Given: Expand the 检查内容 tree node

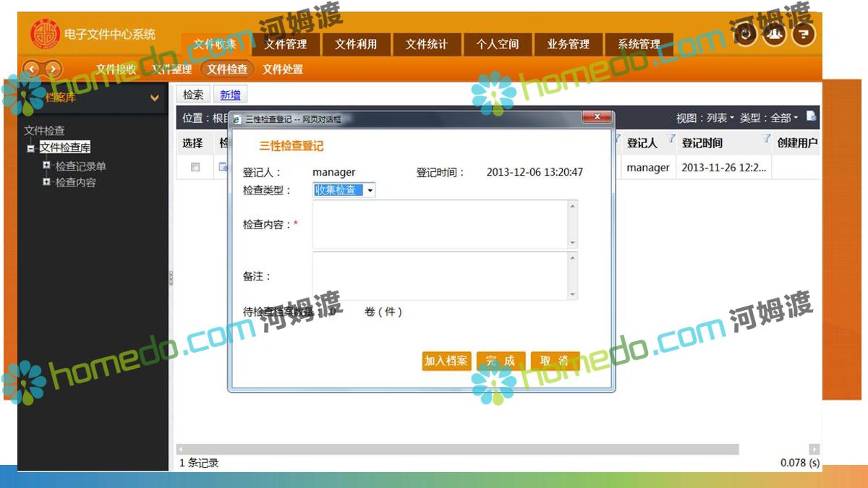Looking at the screenshot, I should click(46, 182).
